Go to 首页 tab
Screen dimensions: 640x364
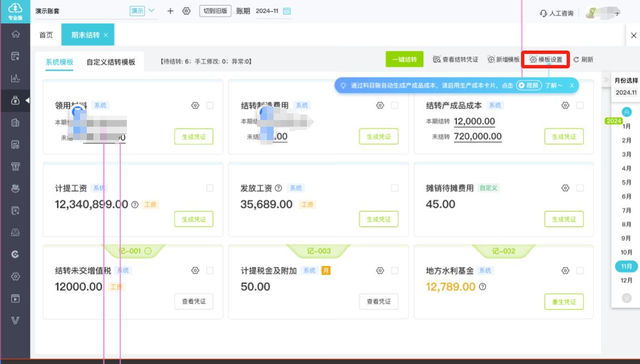(46, 35)
